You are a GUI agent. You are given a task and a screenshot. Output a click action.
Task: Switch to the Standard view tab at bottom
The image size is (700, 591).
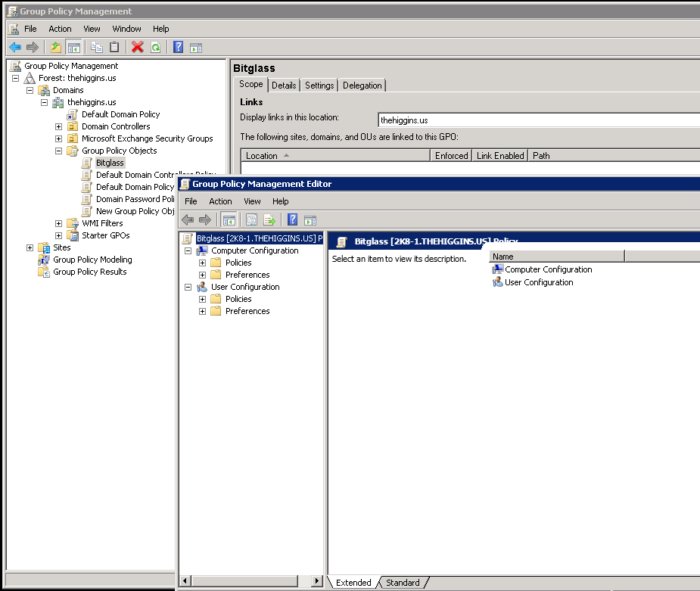(x=403, y=583)
